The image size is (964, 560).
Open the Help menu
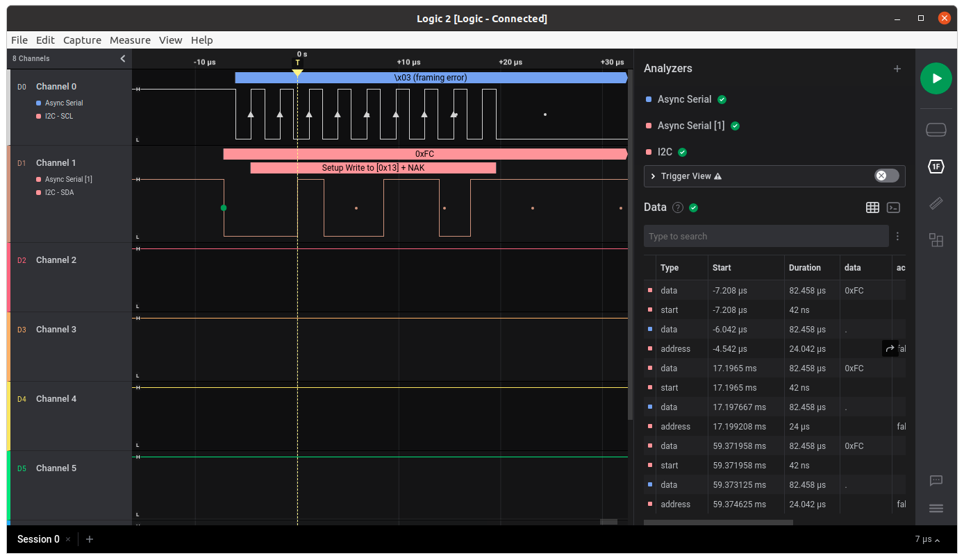pos(201,40)
